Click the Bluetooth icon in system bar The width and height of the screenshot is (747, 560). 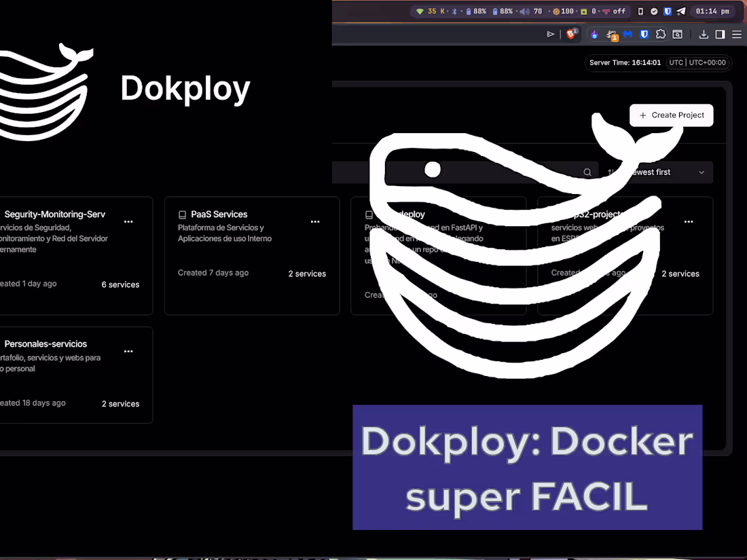[454, 11]
